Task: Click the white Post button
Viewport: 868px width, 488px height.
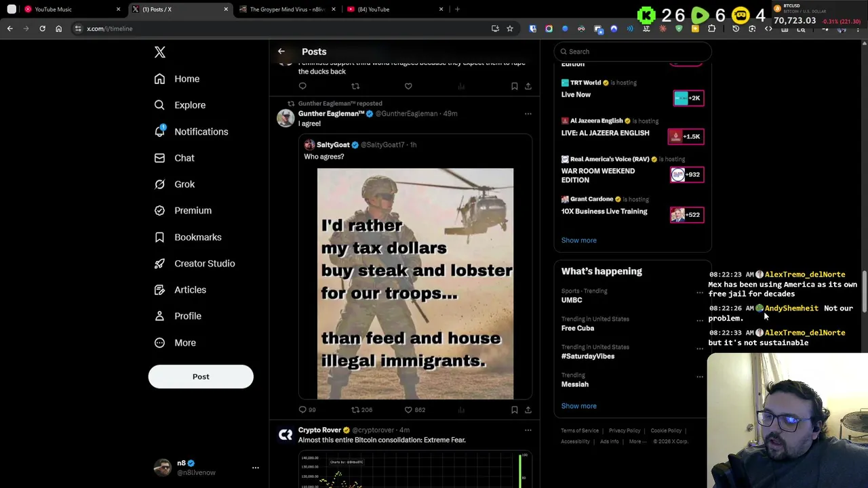Action: pos(201,377)
